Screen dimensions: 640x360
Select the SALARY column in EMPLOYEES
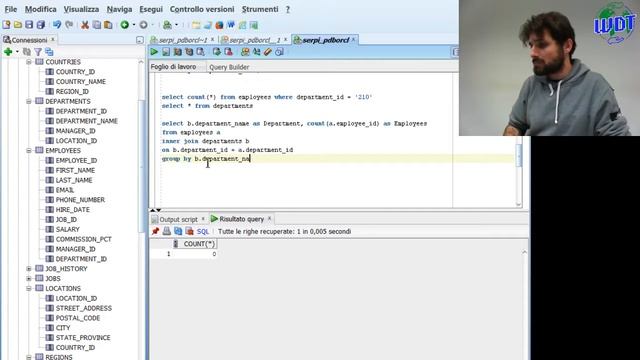point(67,229)
